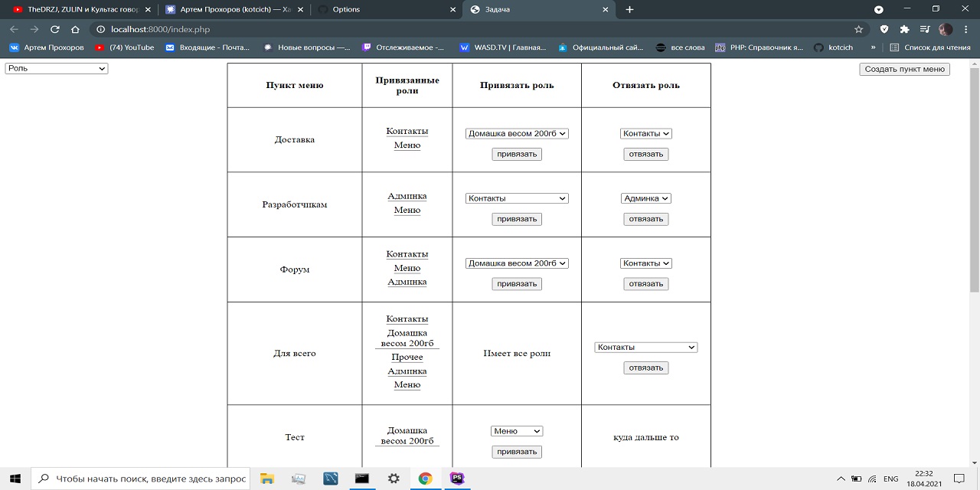Open File Explorer from the taskbar

[267, 479]
